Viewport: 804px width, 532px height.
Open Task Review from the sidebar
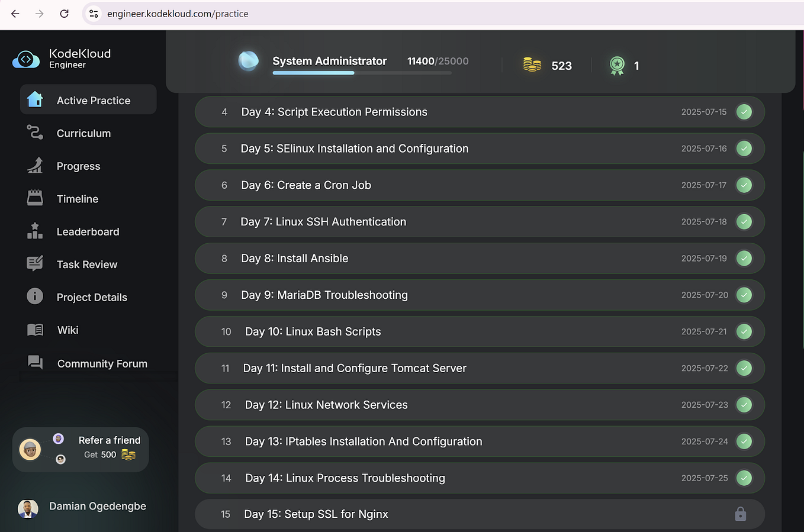(x=36, y=264)
